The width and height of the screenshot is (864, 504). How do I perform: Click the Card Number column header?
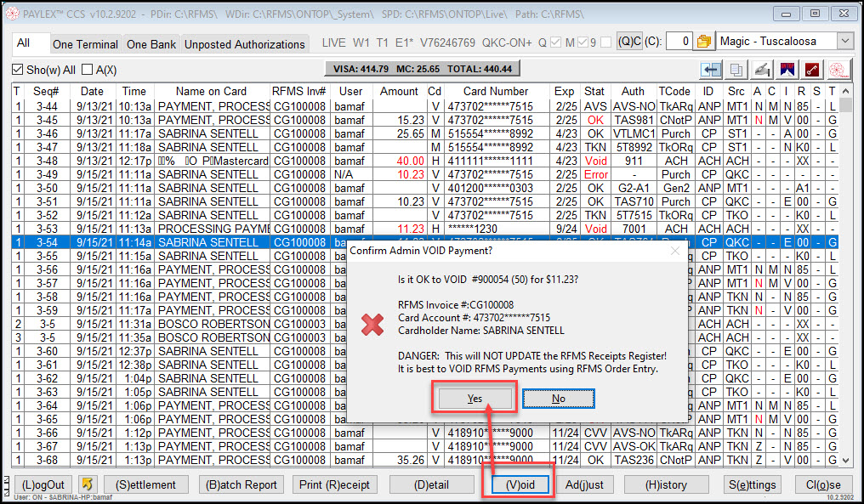(496, 92)
